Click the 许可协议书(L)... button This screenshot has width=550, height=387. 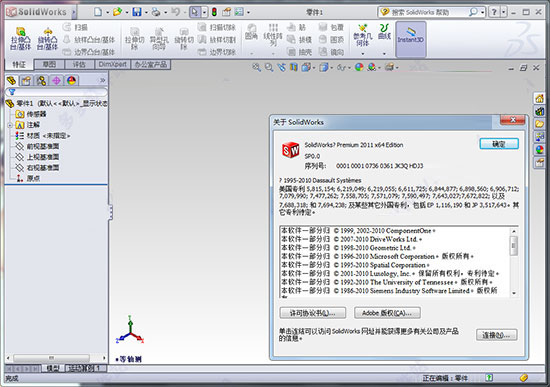313,313
